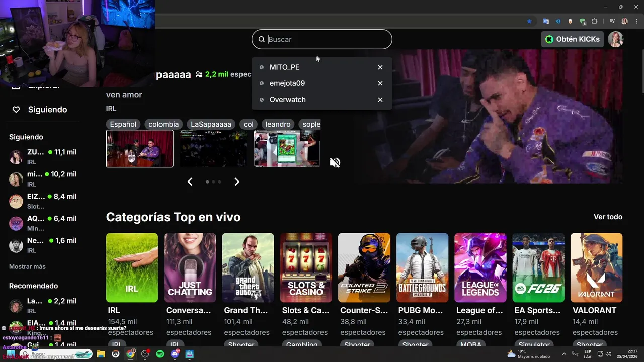This screenshot has height=362, width=644.
Task: Click the green extension icon with badge
Action: click(582, 21)
